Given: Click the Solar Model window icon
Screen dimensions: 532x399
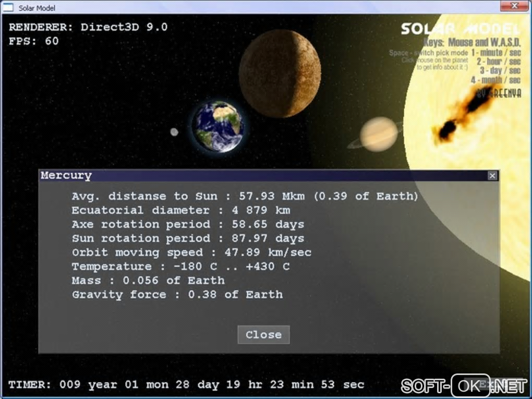Looking at the screenshot, I should [x=8, y=7].
